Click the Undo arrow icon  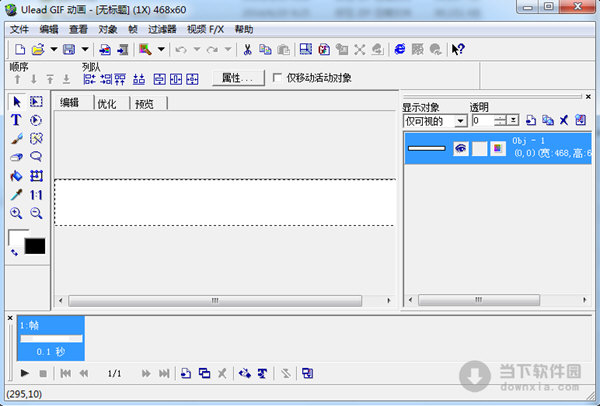point(181,50)
